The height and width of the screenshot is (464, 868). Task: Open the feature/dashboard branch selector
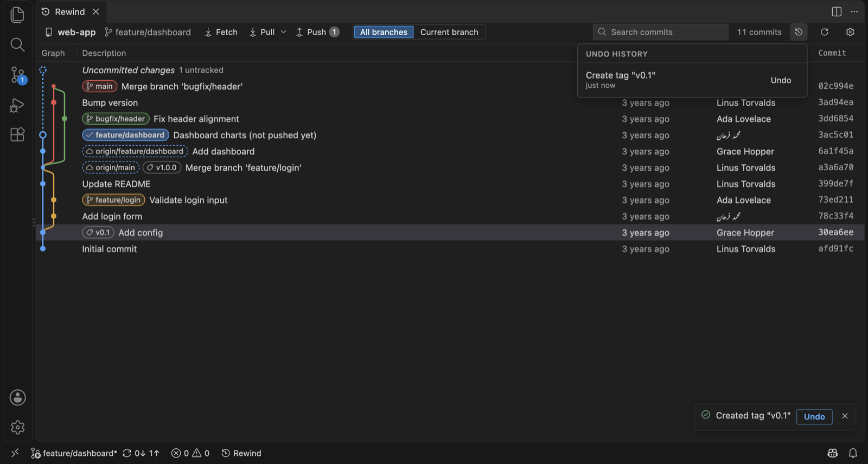click(148, 32)
